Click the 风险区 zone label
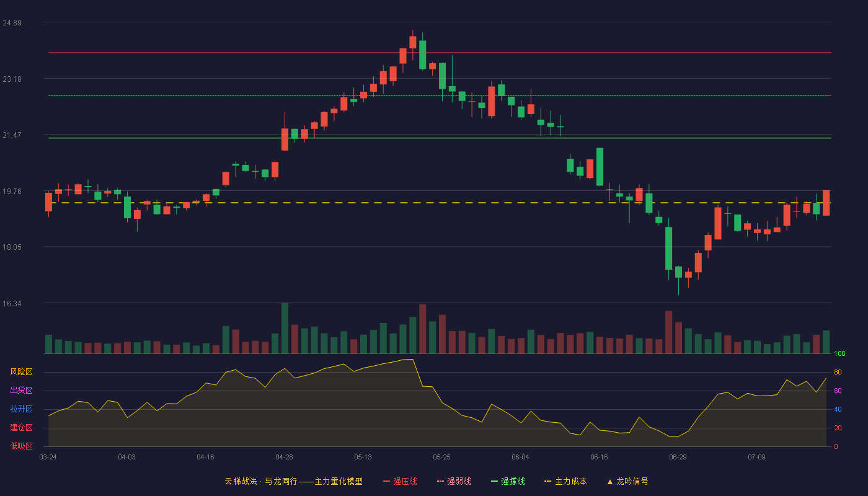Screen dimensions: 868x496 click(21, 372)
